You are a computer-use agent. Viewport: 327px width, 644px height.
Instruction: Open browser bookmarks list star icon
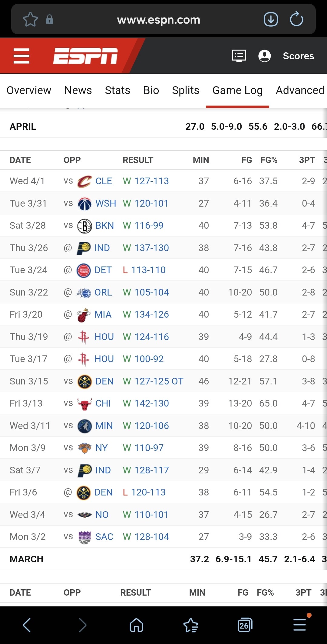[191, 625]
